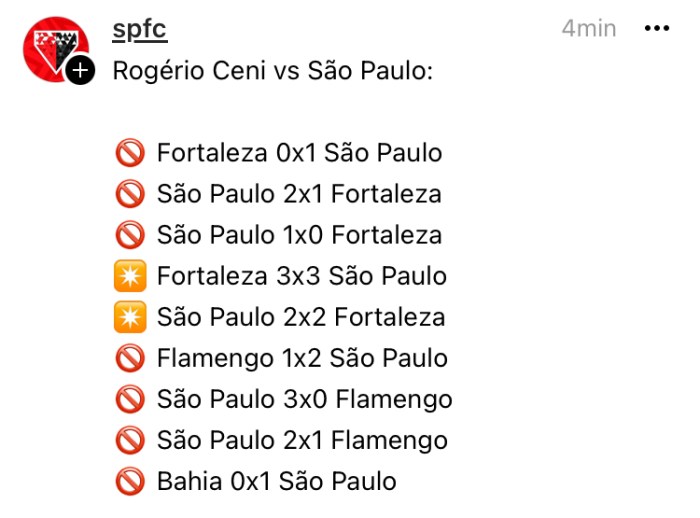Click prohibited emoji beside Bahia 0x1 São Paulo

pyautogui.click(x=130, y=482)
